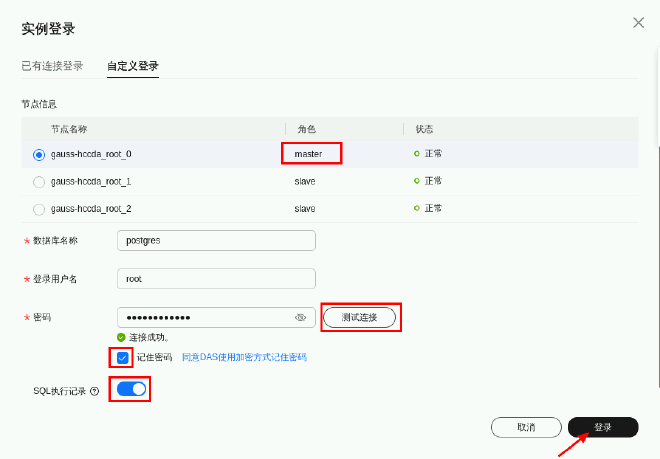The width and height of the screenshot is (660, 459).
Task: Click the help icon beside SQL执行记录
Action: (95, 391)
